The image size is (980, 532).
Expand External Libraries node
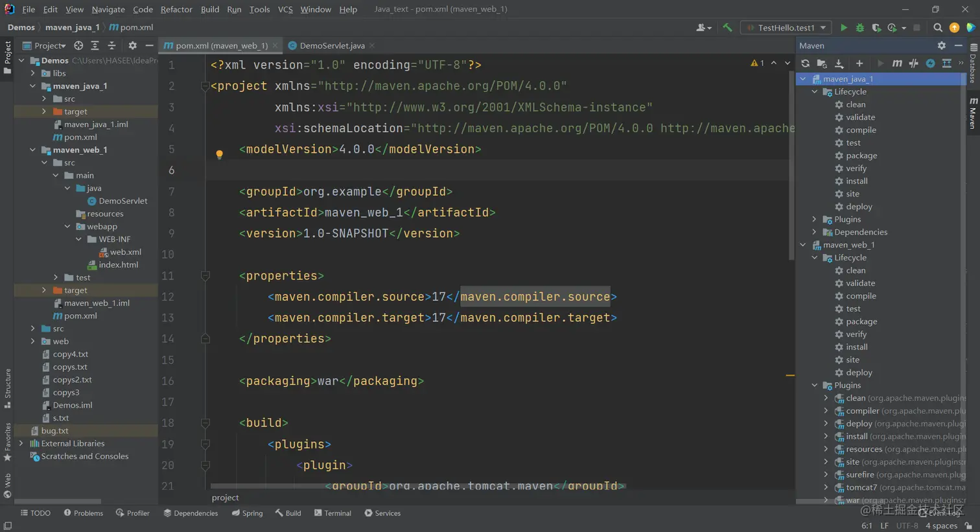21,443
